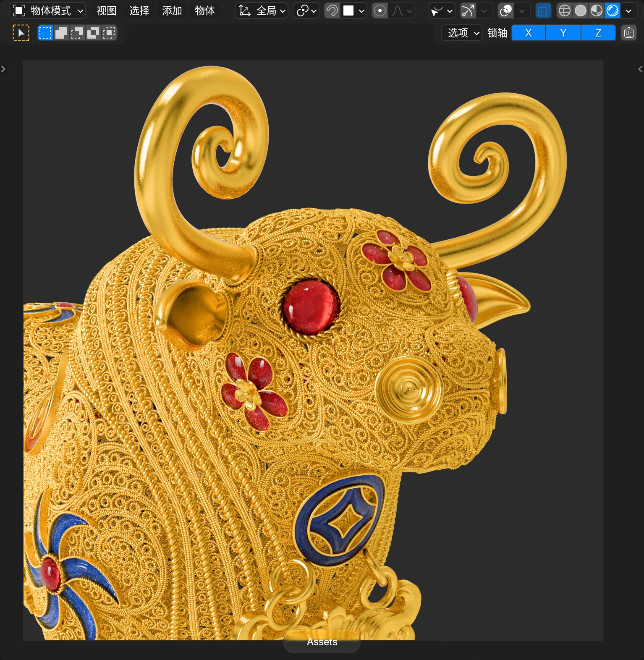Open proportional falloff curve dropdown
644x660 pixels.
(402, 10)
